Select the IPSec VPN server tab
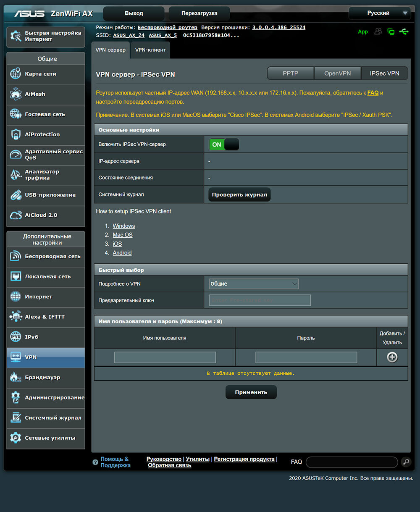Image resolution: width=420 pixels, height=512 pixels. [x=384, y=73]
